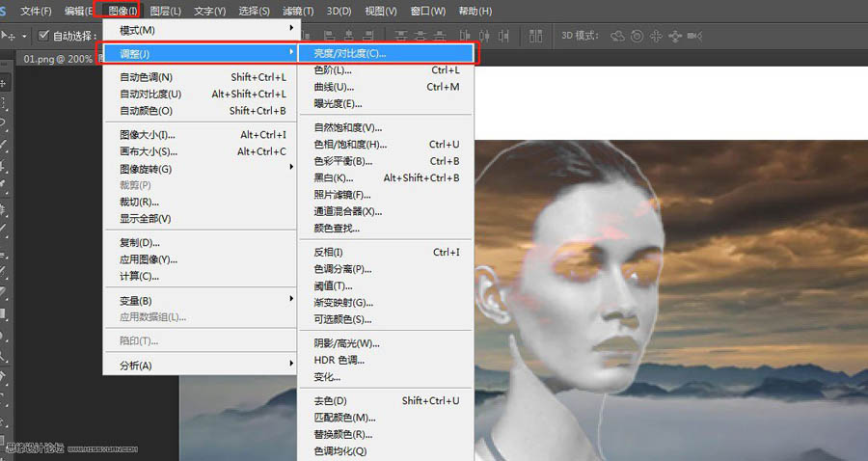Click the 3D roll object icon
The height and width of the screenshot is (461, 868).
click(637, 36)
